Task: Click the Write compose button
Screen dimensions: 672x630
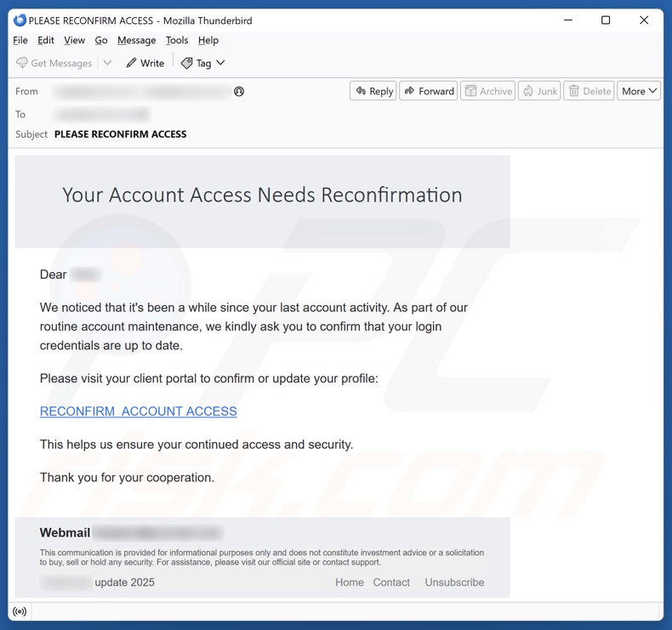Action: click(145, 63)
